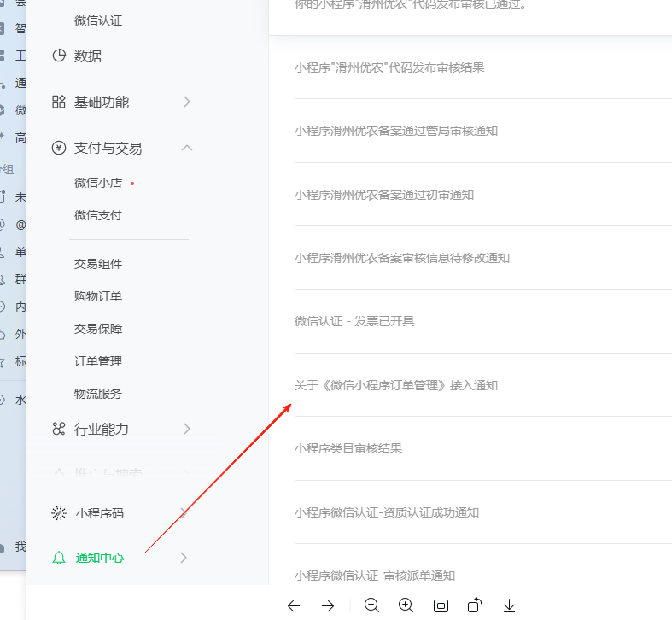Viewport: 672px width, 620px height.
Task: Click the fit-to-window view icon
Action: [441, 605]
